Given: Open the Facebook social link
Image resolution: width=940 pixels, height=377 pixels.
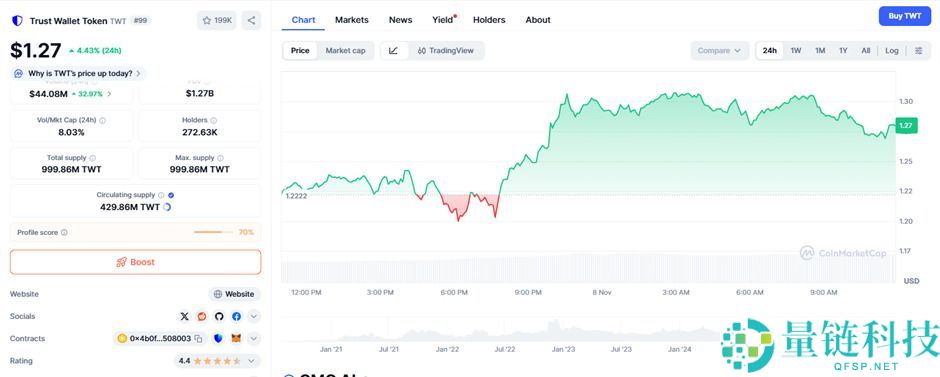Looking at the screenshot, I should click(236, 316).
